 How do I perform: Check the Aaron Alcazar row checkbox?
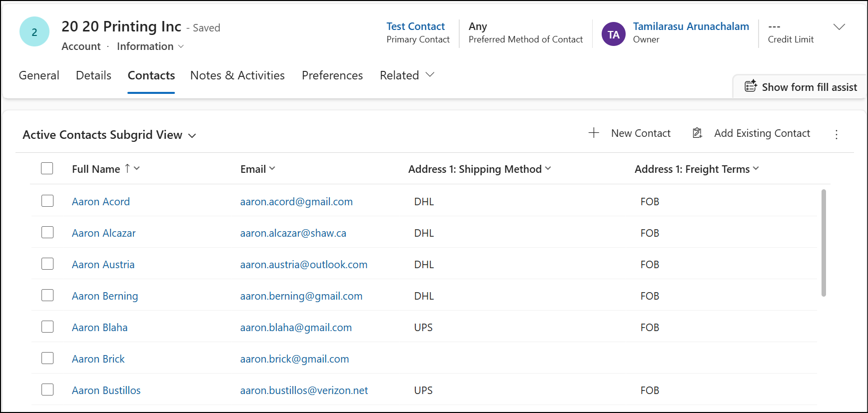pyautogui.click(x=47, y=232)
